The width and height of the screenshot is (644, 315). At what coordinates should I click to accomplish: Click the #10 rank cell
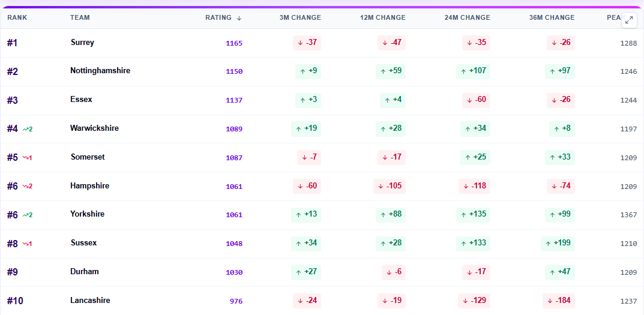coord(15,301)
